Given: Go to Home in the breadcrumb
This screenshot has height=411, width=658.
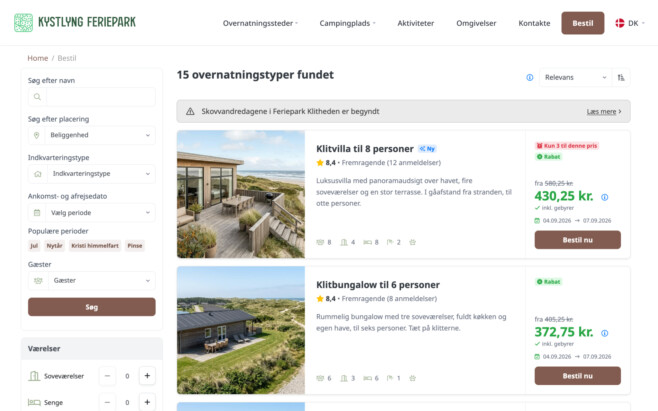Looking at the screenshot, I should (38, 58).
